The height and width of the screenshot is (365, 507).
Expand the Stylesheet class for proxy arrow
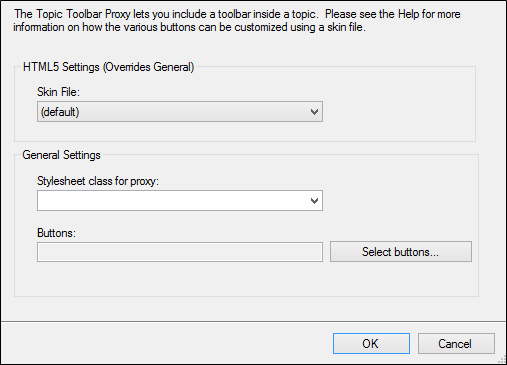[314, 201]
